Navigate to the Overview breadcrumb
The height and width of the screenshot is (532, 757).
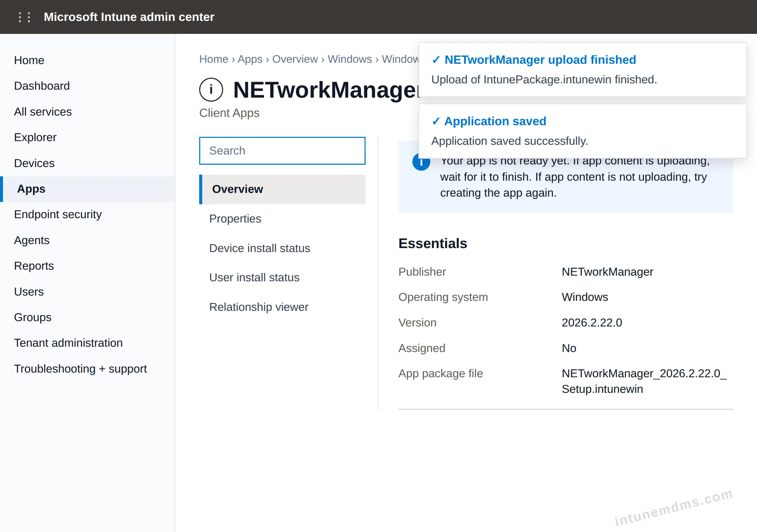pyautogui.click(x=295, y=59)
